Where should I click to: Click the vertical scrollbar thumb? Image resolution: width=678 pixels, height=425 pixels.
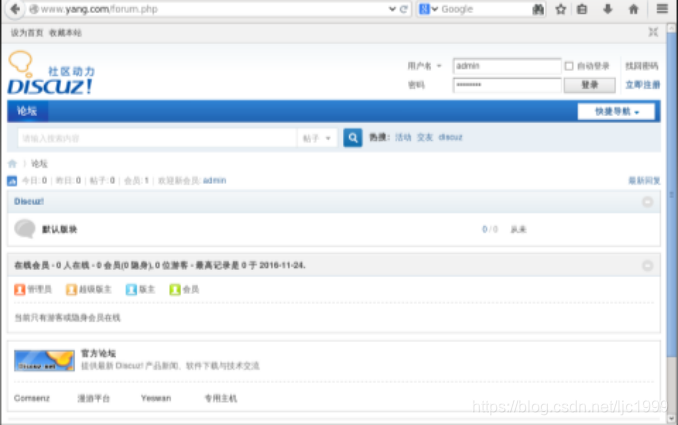click(x=672, y=195)
